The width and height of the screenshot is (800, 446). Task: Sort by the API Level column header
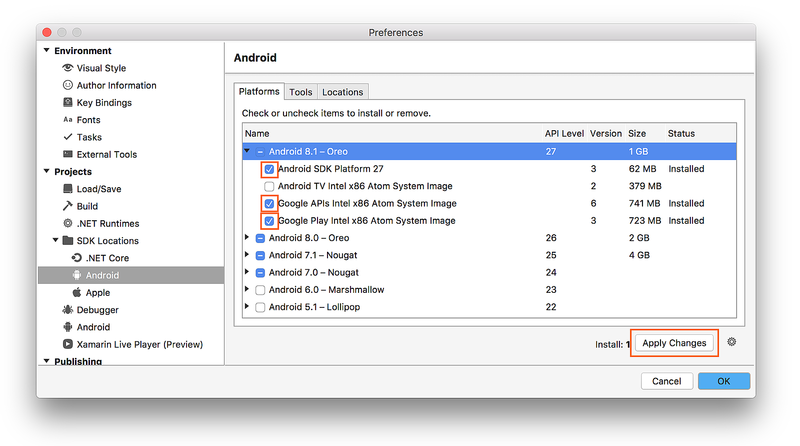point(564,133)
